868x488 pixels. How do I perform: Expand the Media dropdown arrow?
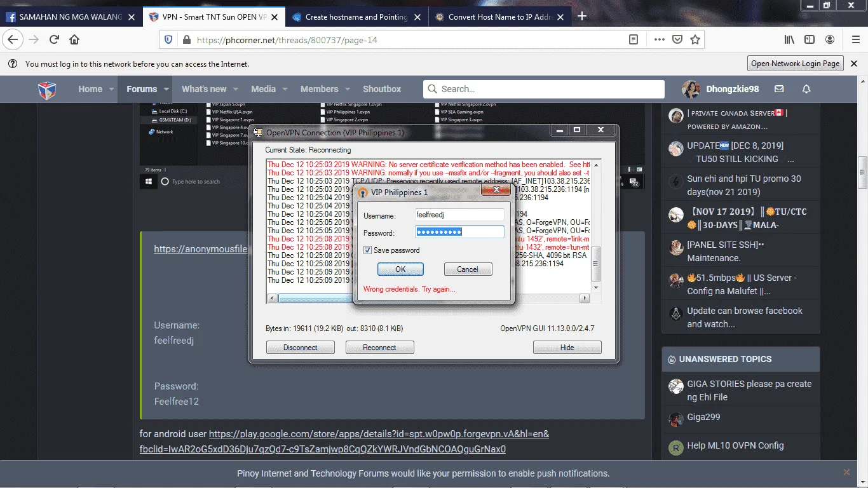(285, 90)
